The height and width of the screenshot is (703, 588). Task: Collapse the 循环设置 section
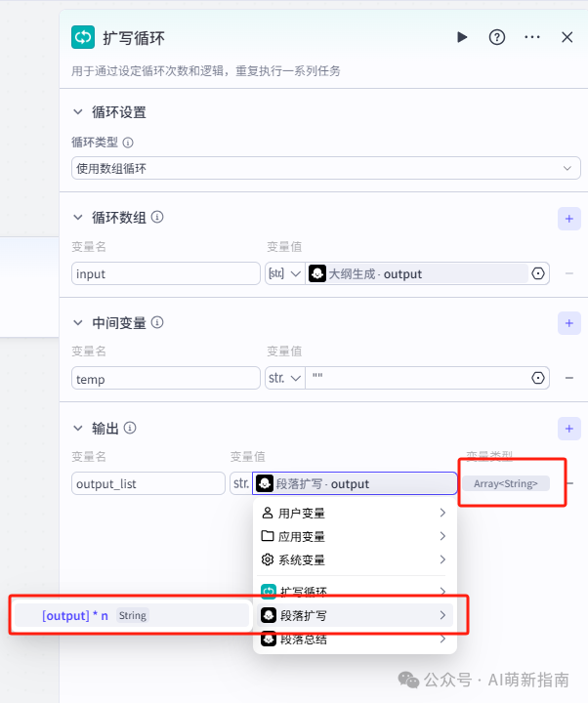tap(78, 112)
